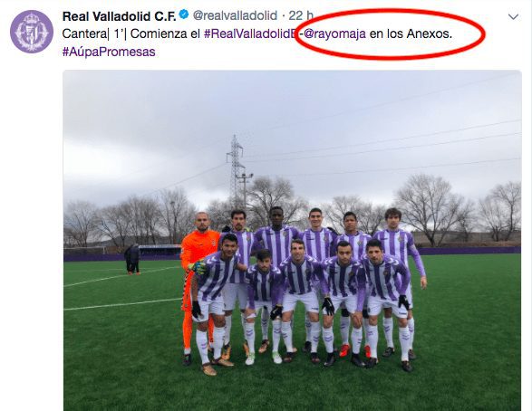The height and width of the screenshot is (411, 532).
Task: Open the Real Valladolid profile avatar
Action: (x=32, y=32)
